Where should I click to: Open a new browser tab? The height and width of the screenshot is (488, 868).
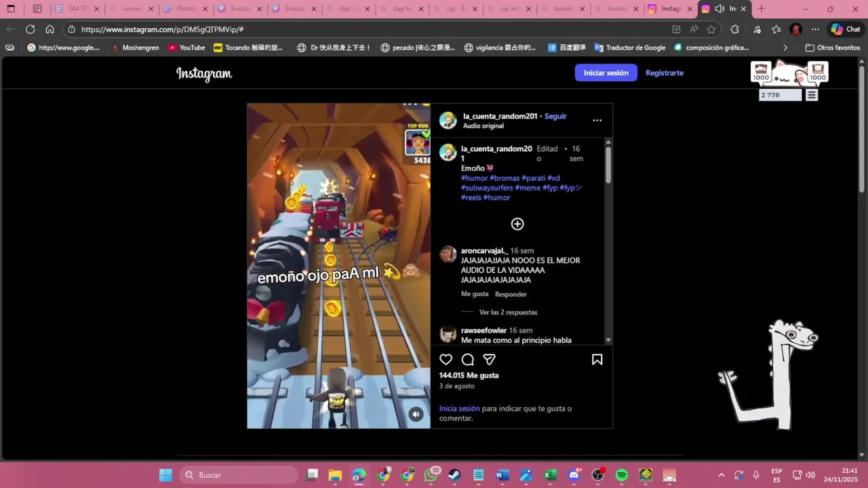tap(761, 9)
